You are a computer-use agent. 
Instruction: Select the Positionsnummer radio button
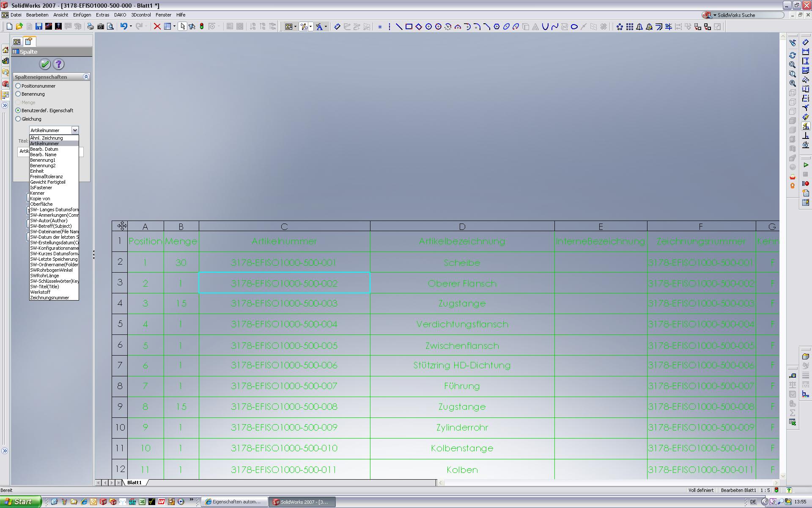tap(18, 86)
